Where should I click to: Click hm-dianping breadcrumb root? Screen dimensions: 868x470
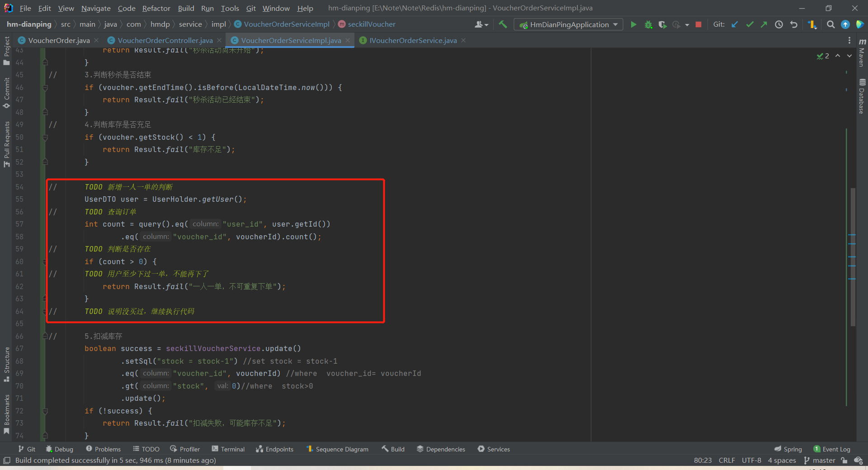pos(29,24)
